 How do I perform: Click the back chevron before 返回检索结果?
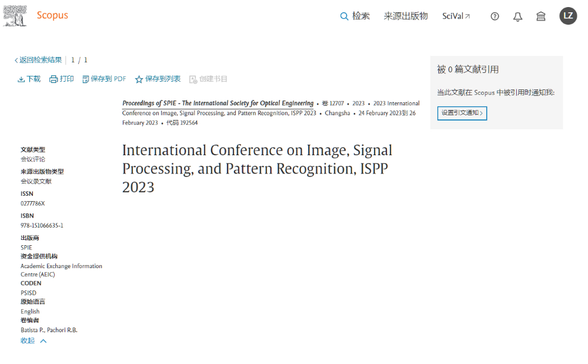tap(16, 61)
